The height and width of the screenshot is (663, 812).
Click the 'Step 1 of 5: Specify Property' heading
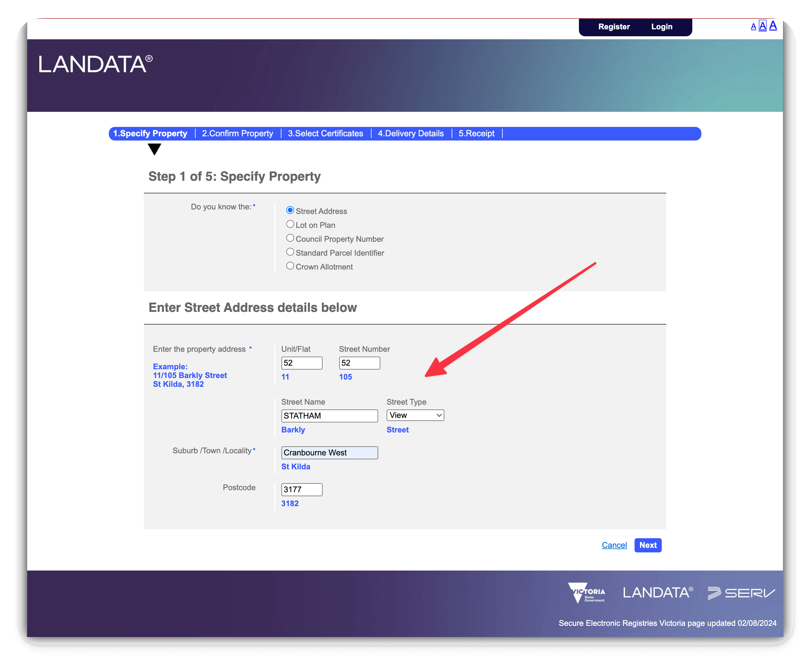[x=235, y=176]
